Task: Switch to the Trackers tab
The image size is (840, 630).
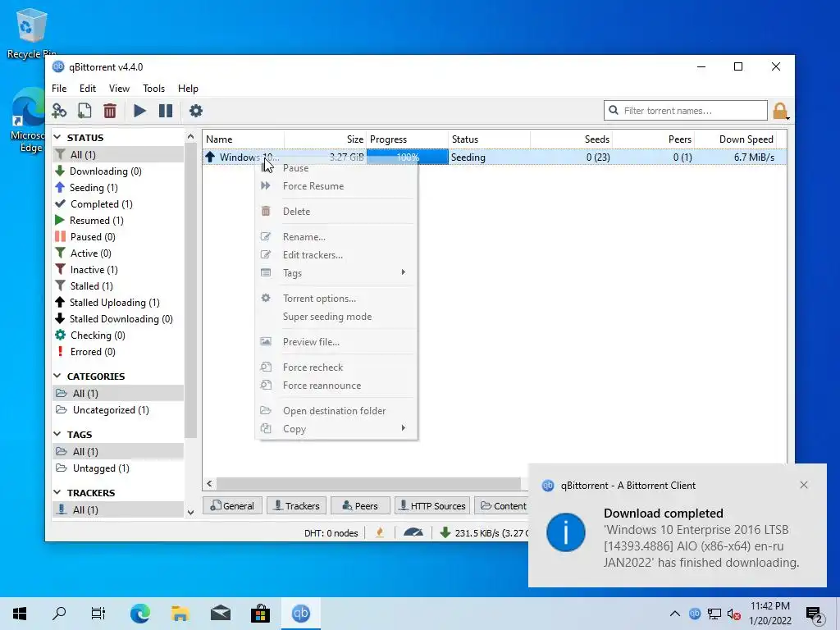Action: pyautogui.click(x=296, y=505)
